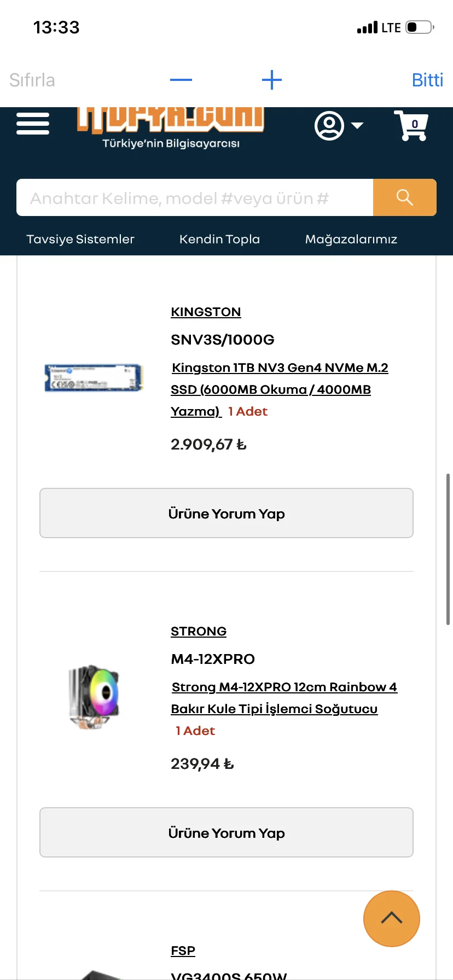
Task: Tap the scroll-to-top arrow button
Action: click(391, 918)
